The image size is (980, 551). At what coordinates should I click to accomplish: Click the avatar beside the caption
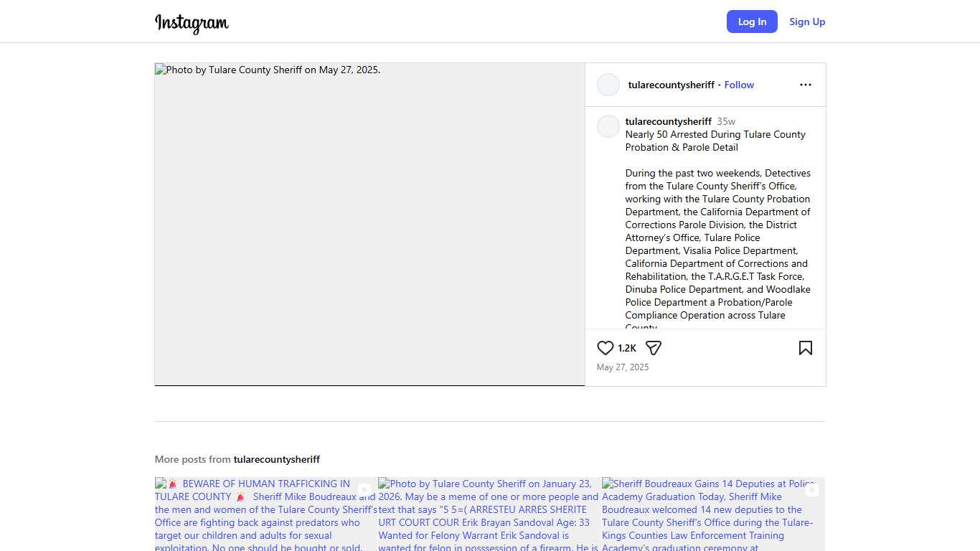tap(608, 126)
